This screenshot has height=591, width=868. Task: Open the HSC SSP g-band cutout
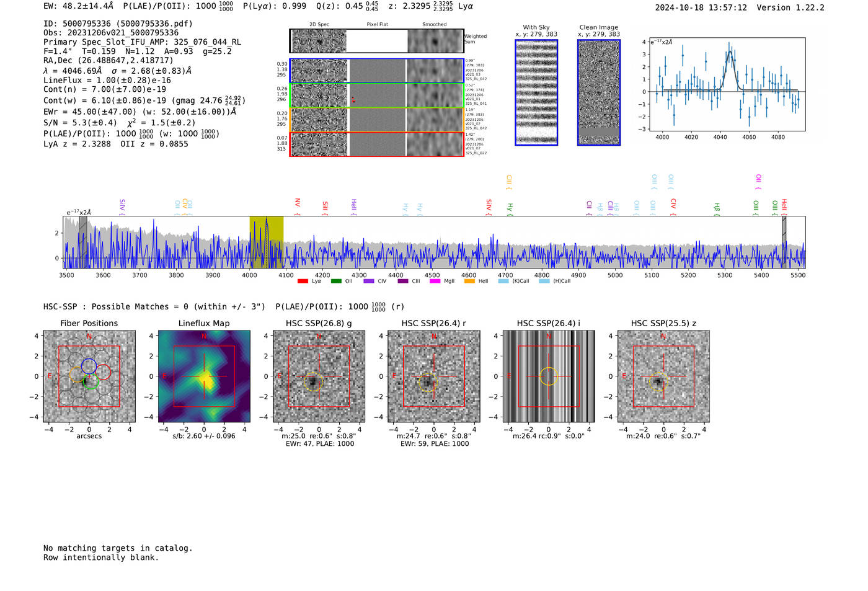point(319,376)
